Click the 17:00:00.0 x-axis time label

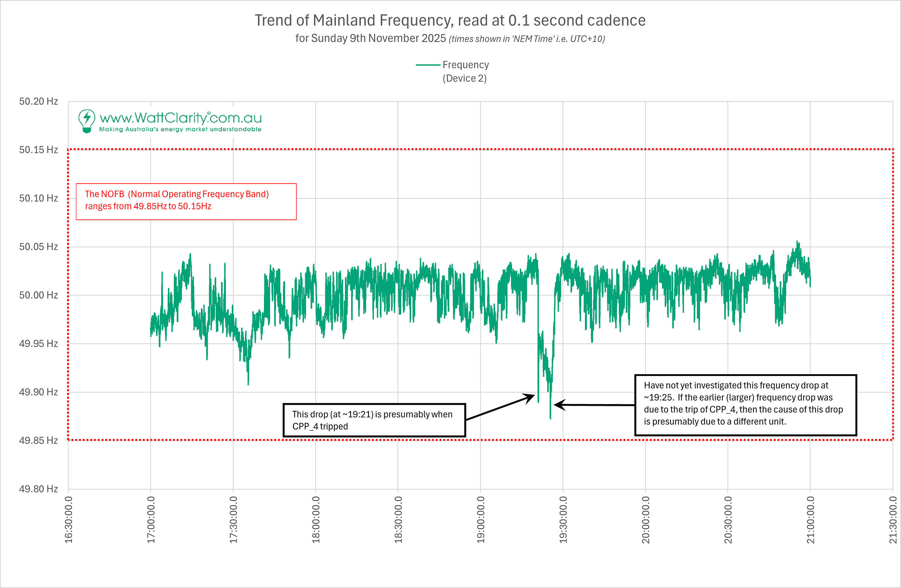151,520
